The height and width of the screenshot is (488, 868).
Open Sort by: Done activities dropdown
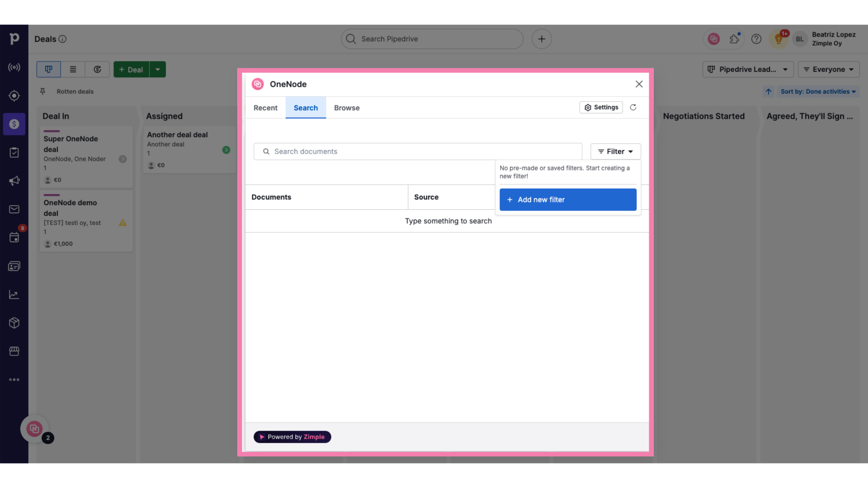[818, 91]
